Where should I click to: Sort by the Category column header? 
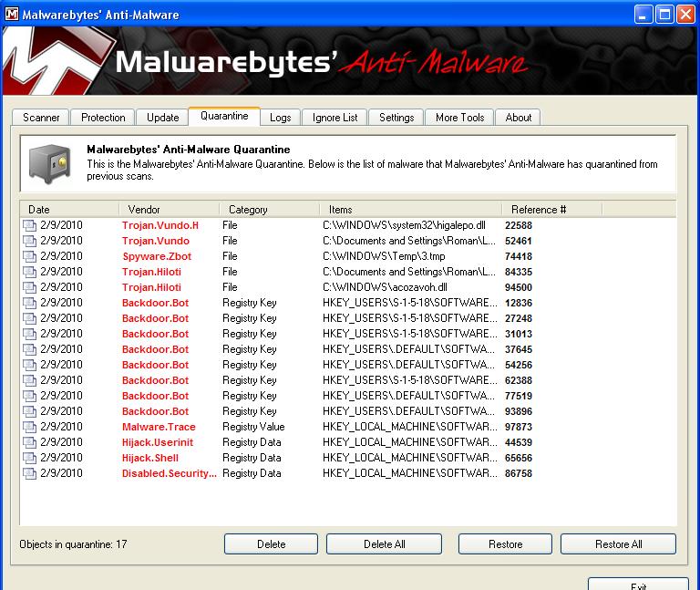(x=269, y=210)
